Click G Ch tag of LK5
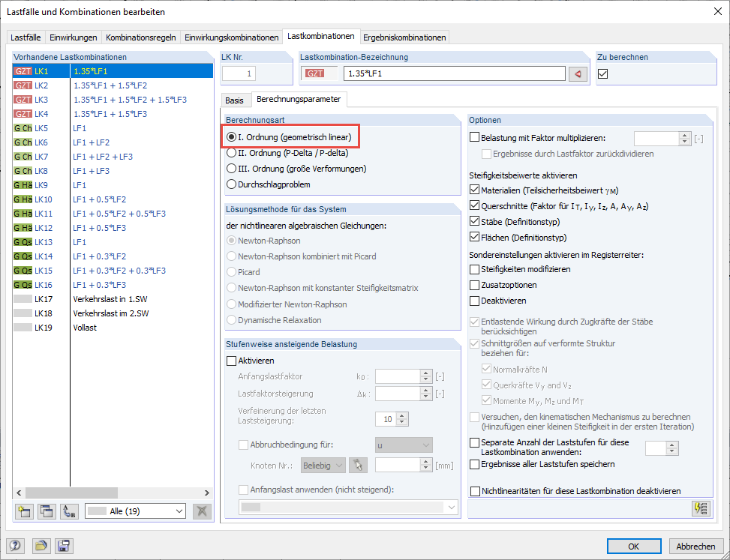 (x=23, y=128)
